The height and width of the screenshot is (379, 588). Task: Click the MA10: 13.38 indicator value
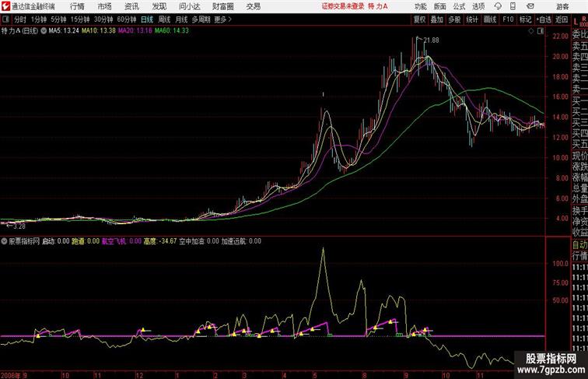(x=99, y=31)
